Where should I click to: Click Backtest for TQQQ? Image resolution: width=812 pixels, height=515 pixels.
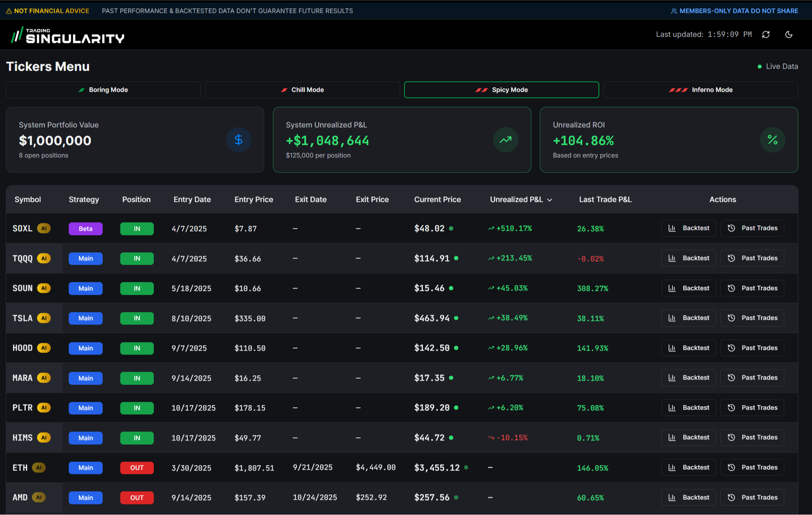[688, 258]
